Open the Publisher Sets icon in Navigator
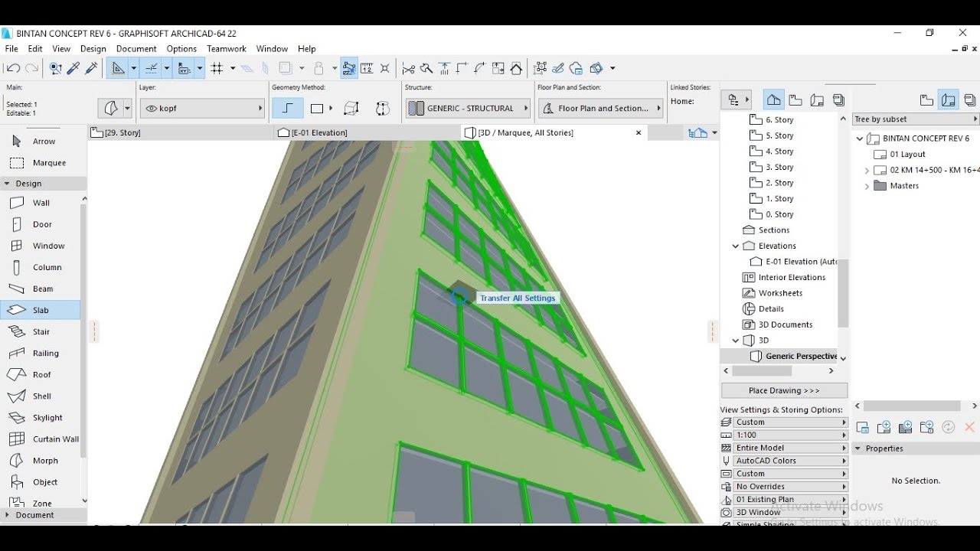 [838, 99]
